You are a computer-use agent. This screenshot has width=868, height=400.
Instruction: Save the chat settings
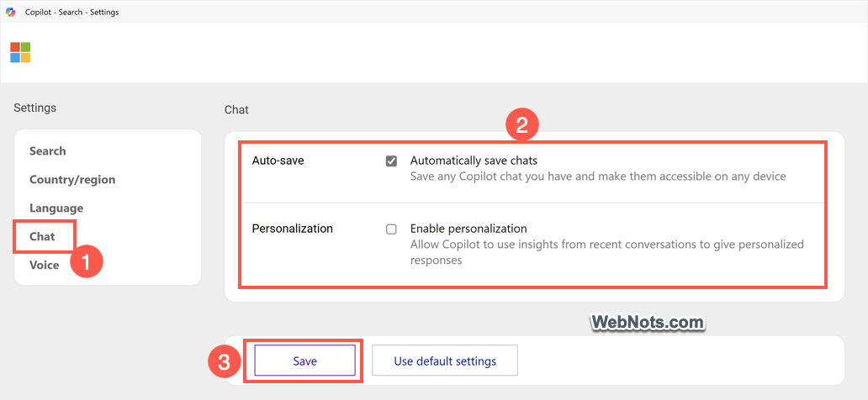tap(305, 361)
